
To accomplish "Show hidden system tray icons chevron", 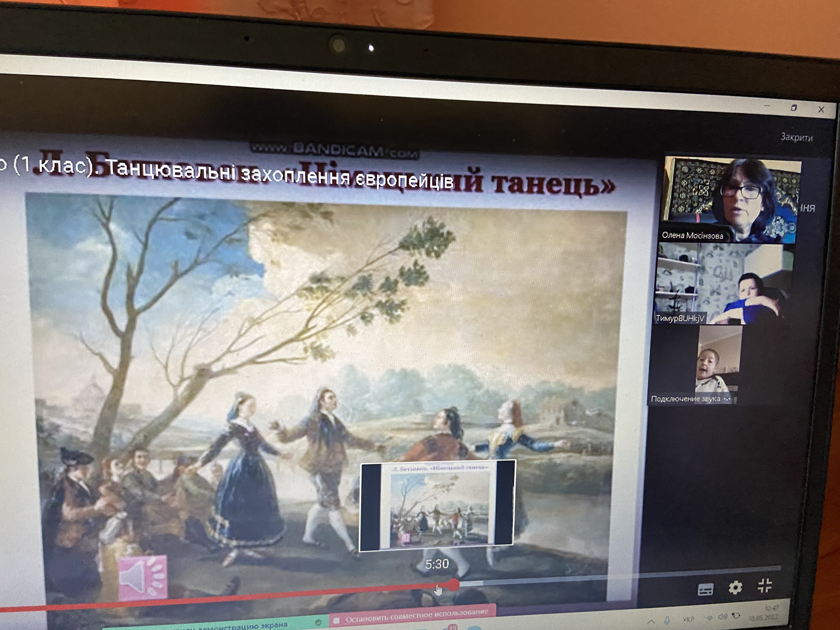I will point(651,621).
